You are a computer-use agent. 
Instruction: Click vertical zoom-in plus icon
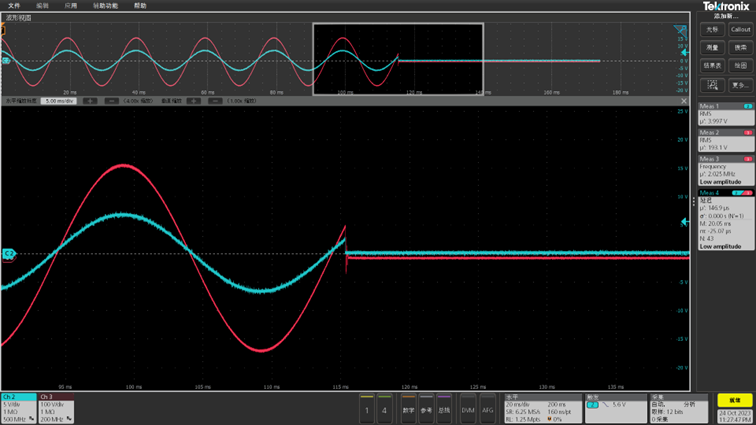tap(194, 101)
